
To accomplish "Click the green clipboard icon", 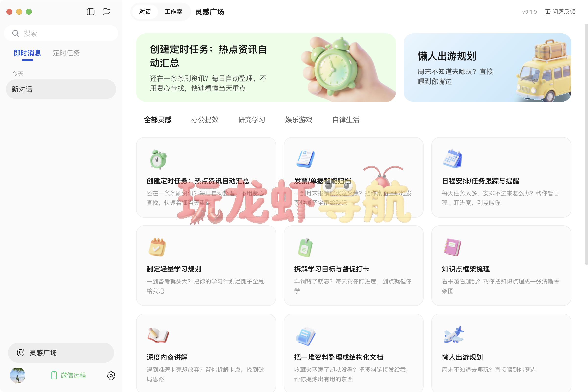I will tap(305, 247).
